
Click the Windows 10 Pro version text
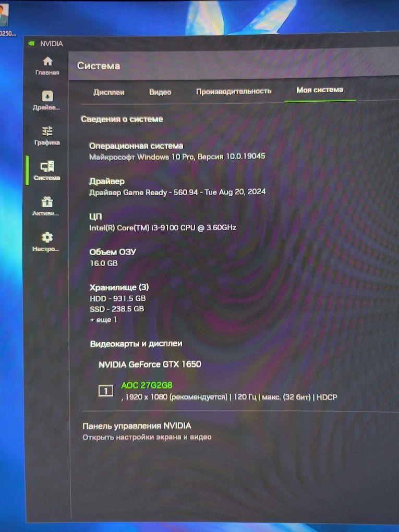coord(177,157)
